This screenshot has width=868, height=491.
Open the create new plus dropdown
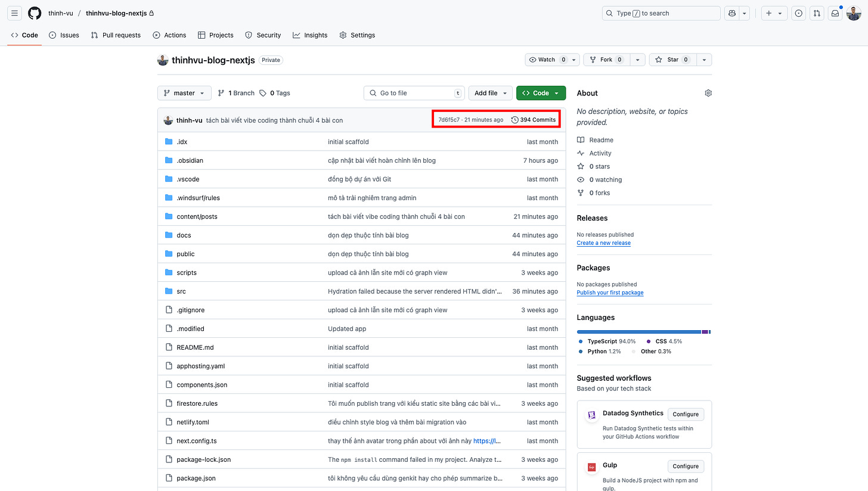coord(774,13)
